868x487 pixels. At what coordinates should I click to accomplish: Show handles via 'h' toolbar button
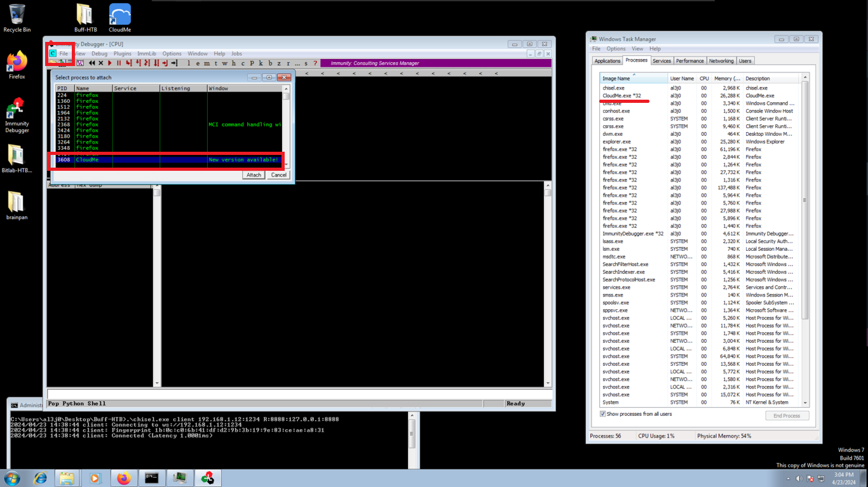tap(233, 63)
